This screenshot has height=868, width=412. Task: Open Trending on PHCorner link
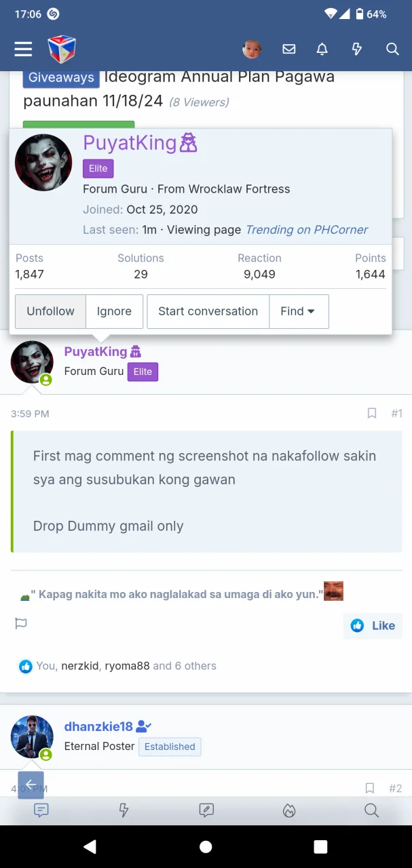pos(306,229)
